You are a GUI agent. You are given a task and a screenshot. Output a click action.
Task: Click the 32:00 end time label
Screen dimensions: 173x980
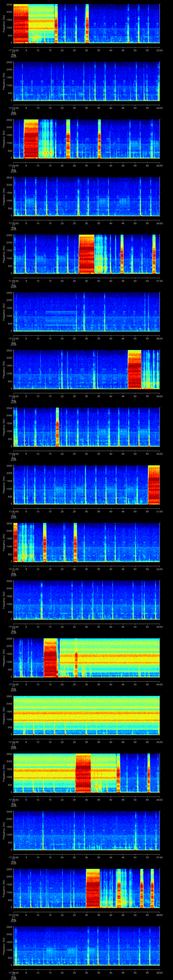160,569
